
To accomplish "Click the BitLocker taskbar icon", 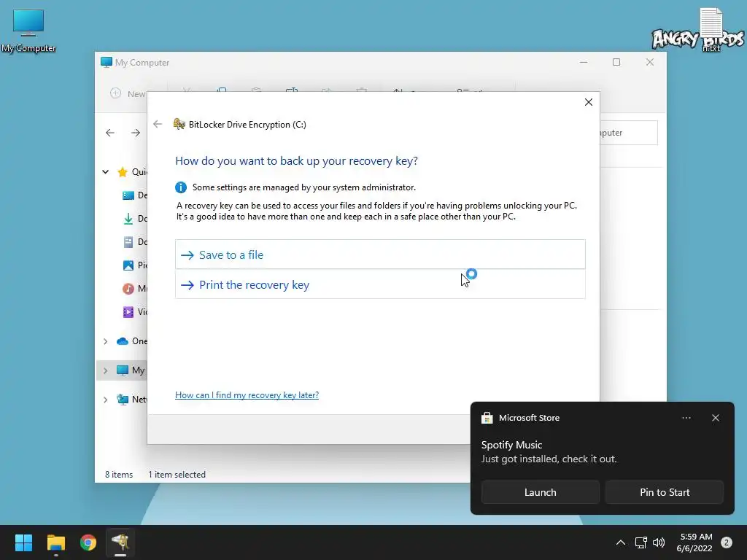I will point(120,542).
